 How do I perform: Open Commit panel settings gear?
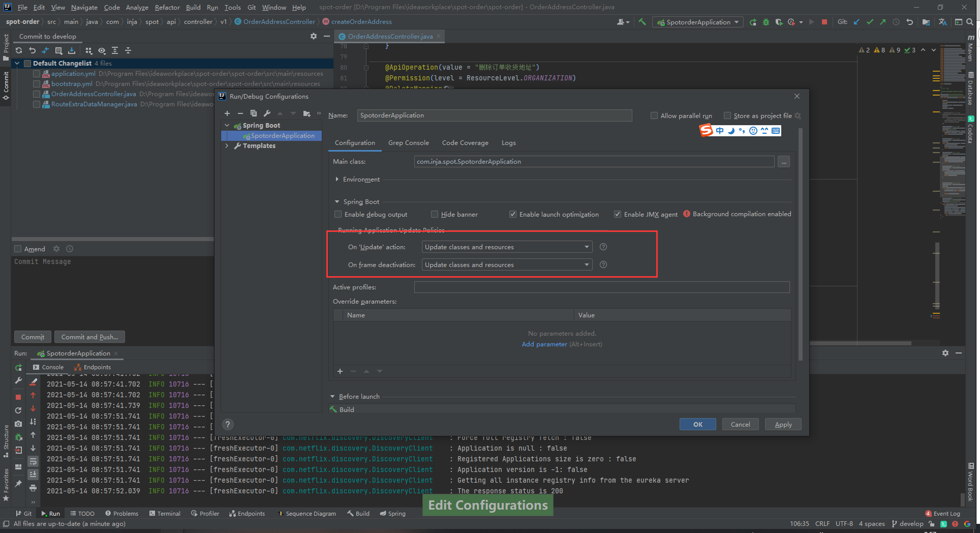pos(313,36)
